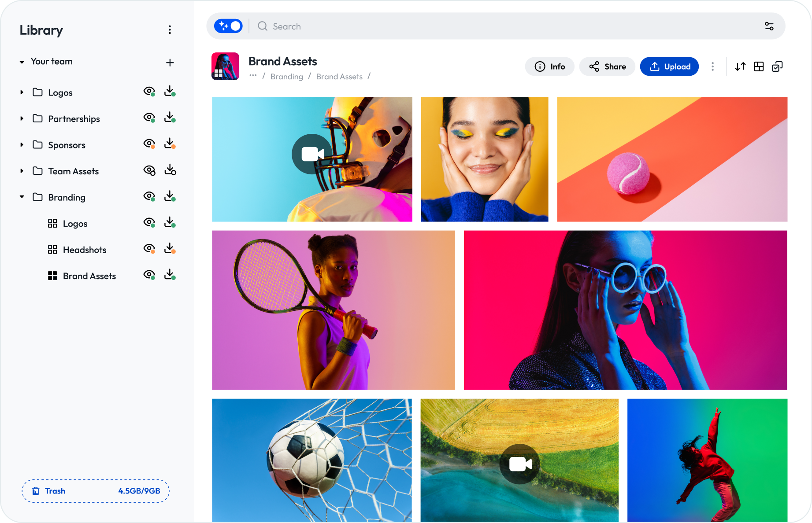Screen dimensions: 812x523
Task: Add new item with plus icon
Action: [x=170, y=63]
